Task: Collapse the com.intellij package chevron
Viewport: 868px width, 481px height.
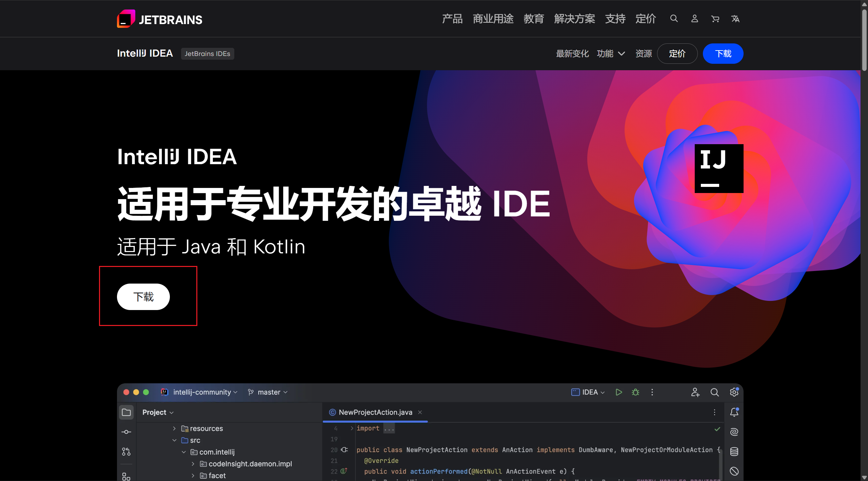Action: (x=184, y=452)
